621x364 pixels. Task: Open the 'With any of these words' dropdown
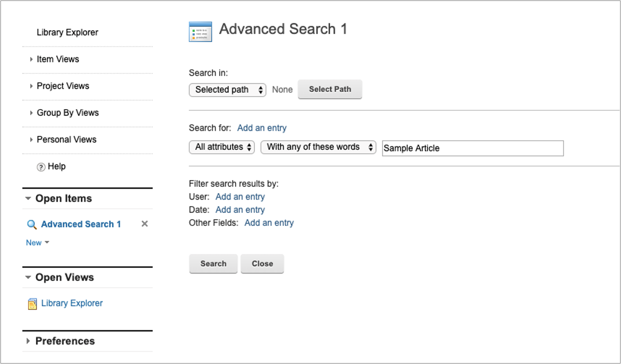pyautogui.click(x=318, y=147)
